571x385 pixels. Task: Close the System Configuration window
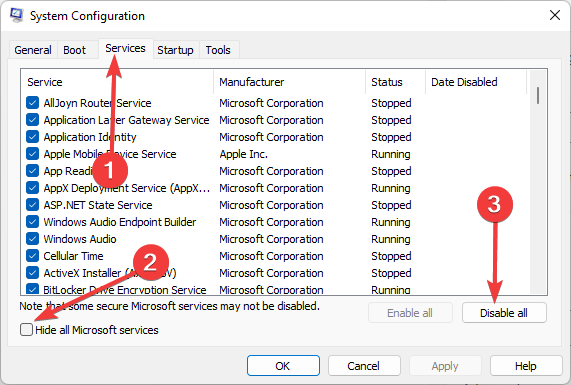555,15
